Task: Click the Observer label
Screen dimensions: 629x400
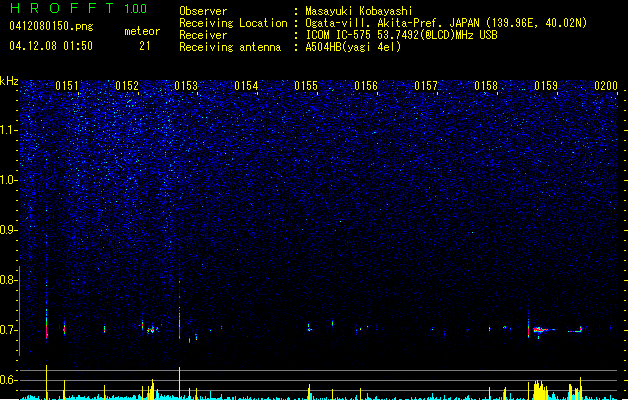Action: [203, 11]
